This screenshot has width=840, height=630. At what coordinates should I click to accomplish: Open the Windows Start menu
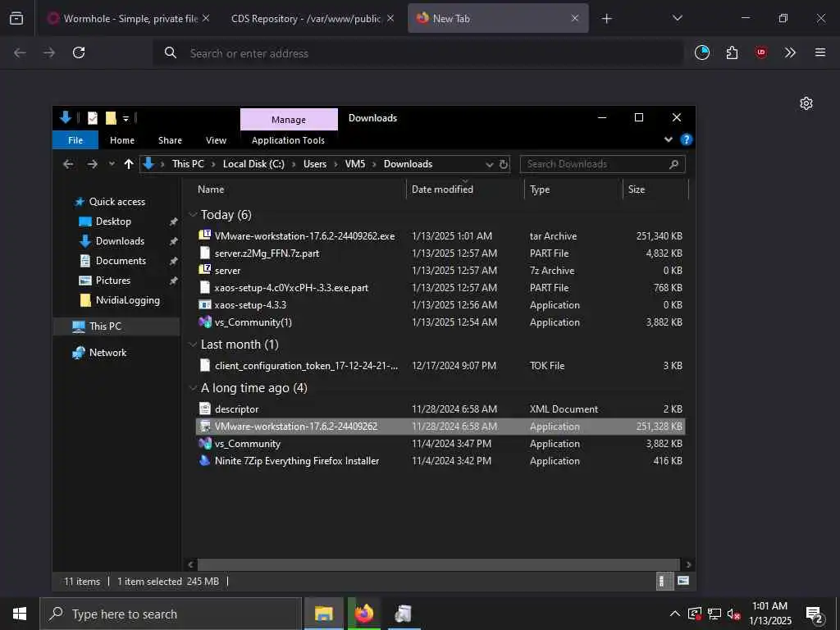(x=20, y=614)
